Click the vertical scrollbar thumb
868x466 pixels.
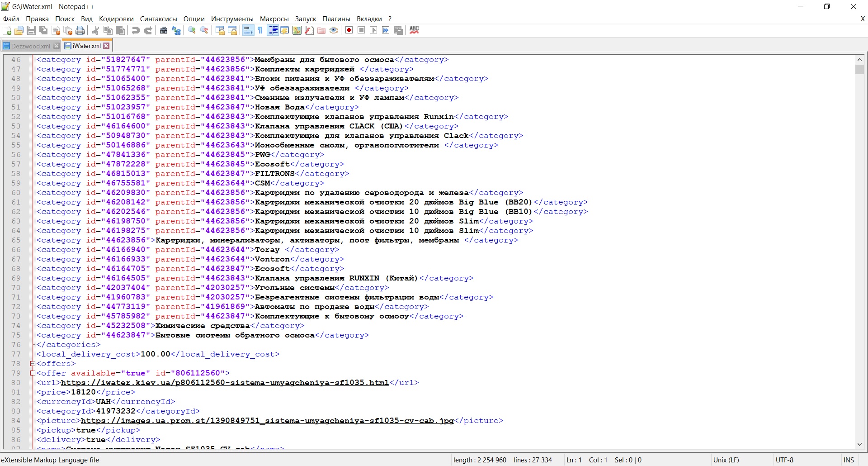859,69
